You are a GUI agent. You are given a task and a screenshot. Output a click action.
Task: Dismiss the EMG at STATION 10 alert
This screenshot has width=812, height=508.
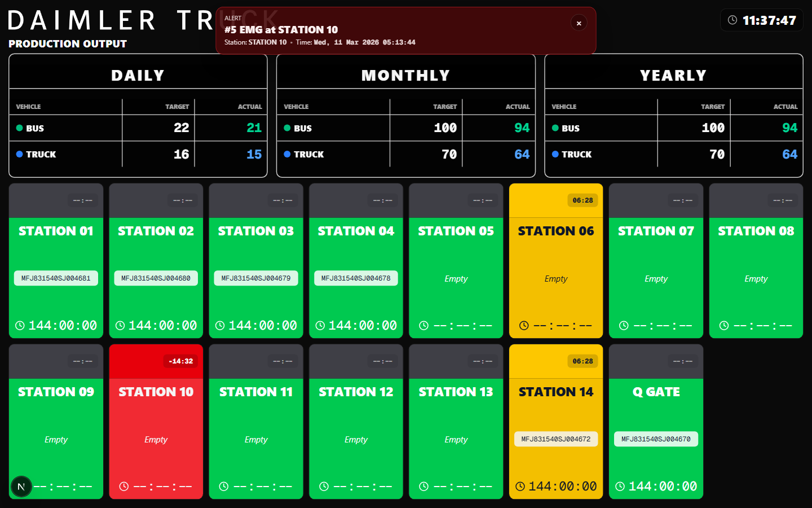(579, 23)
